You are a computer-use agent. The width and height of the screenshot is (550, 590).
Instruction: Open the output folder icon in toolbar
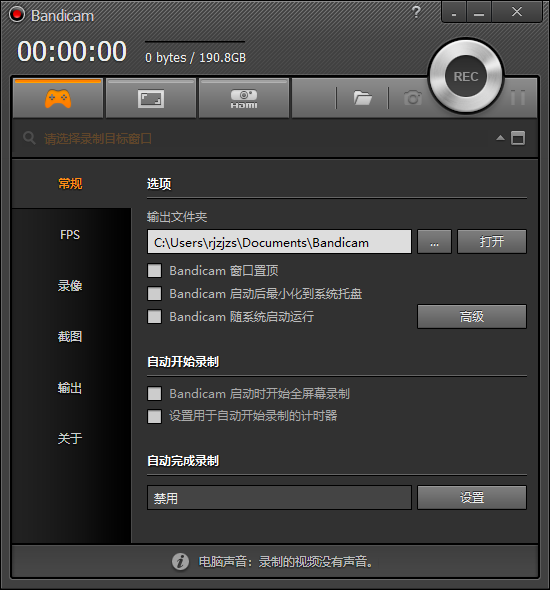pos(363,98)
